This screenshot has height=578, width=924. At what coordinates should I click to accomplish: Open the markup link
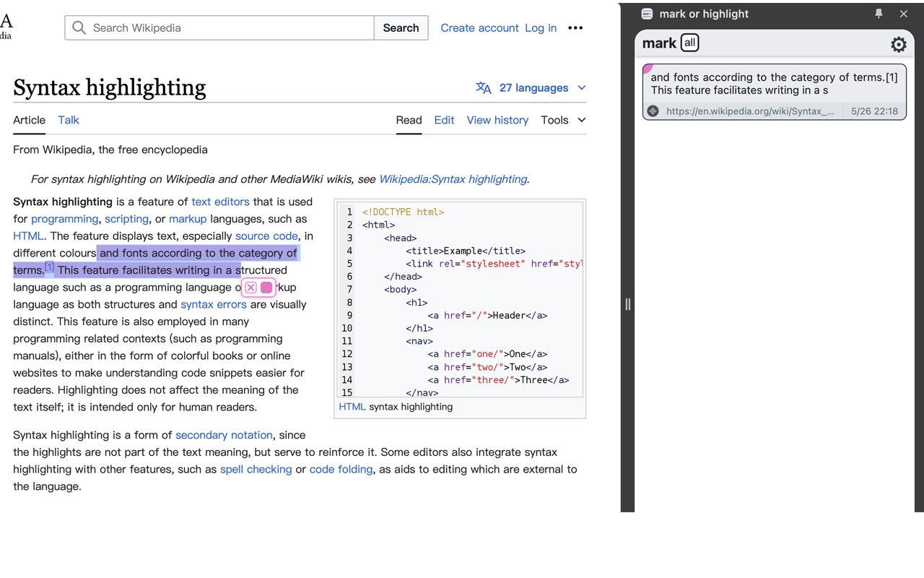pos(188,219)
